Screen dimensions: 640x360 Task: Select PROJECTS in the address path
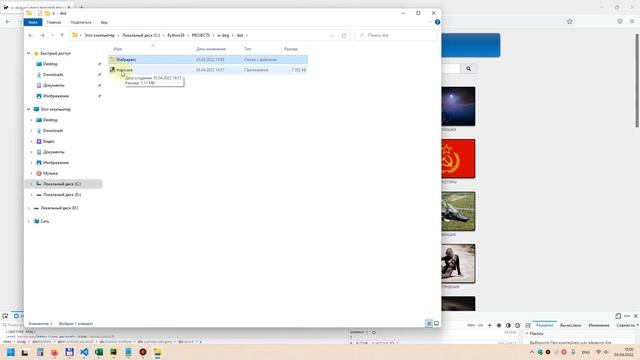click(x=201, y=36)
